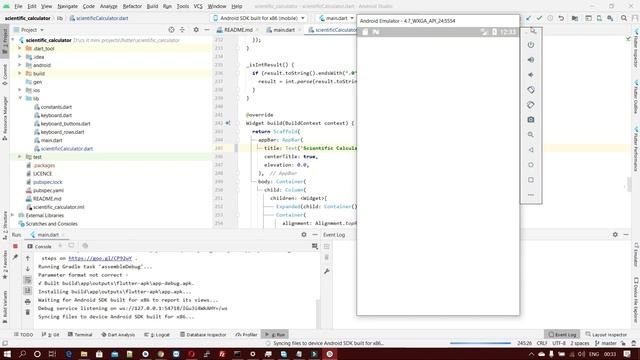Open Event Log settings gear
The image size is (640, 360).
(x=615, y=235)
